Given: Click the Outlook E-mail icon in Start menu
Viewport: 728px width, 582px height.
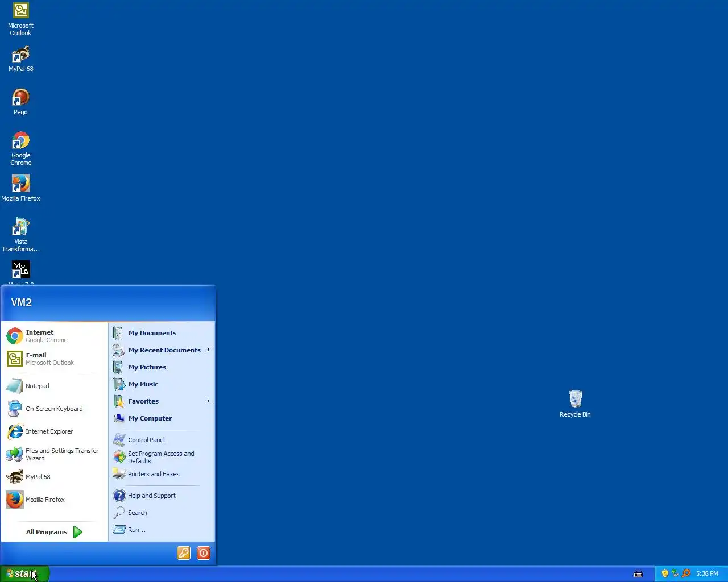Looking at the screenshot, I should 15,359.
